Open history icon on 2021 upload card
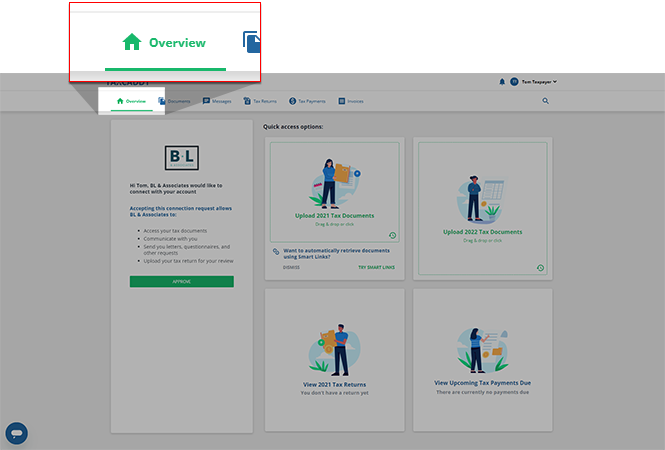The width and height of the screenshot is (665, 450). click(x=392, y=235)
